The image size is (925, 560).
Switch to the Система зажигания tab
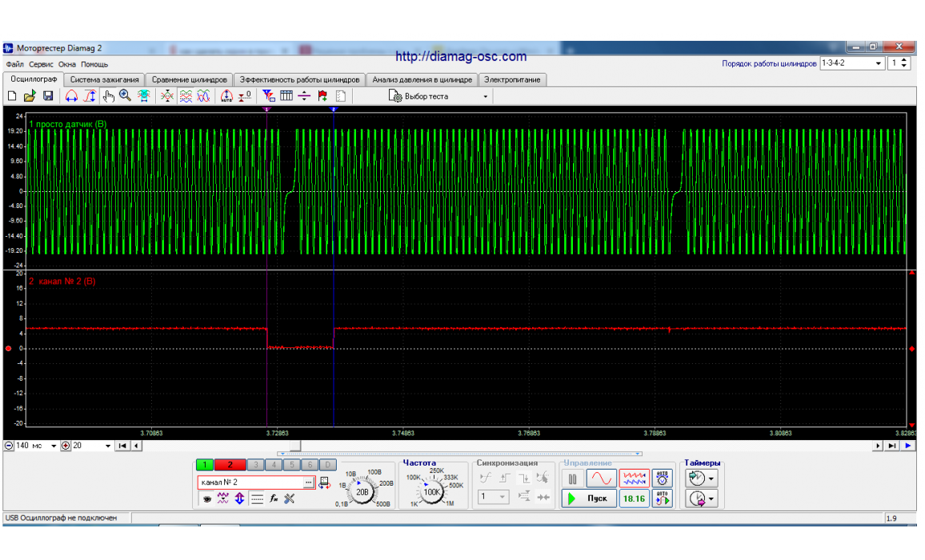point(104,80)
